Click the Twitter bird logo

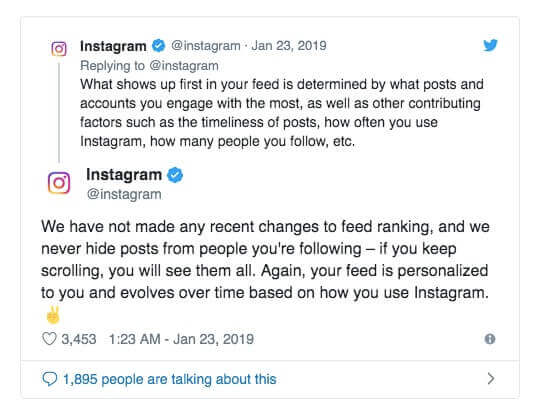click(x=490, y=45)
